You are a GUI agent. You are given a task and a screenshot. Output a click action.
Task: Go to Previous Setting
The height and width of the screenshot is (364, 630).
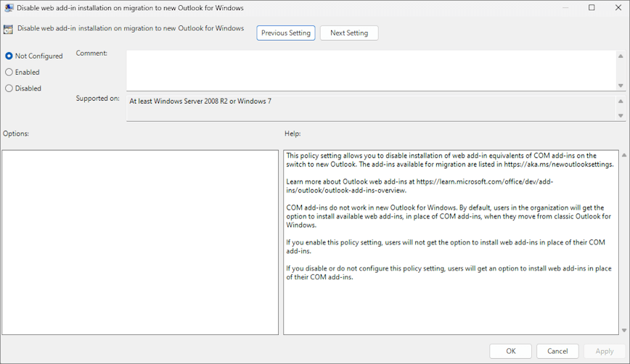285,33
